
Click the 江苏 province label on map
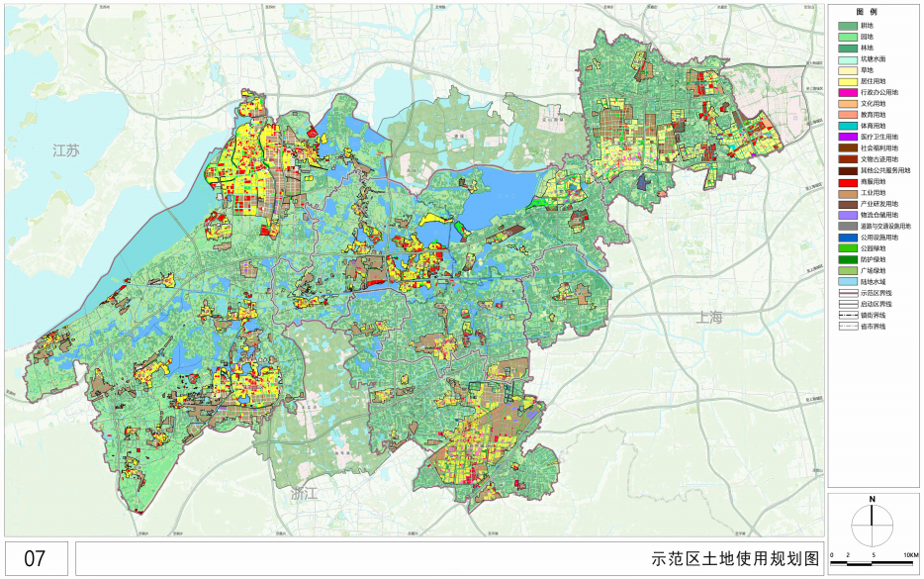pyautogui.click(x=66, y=151)
